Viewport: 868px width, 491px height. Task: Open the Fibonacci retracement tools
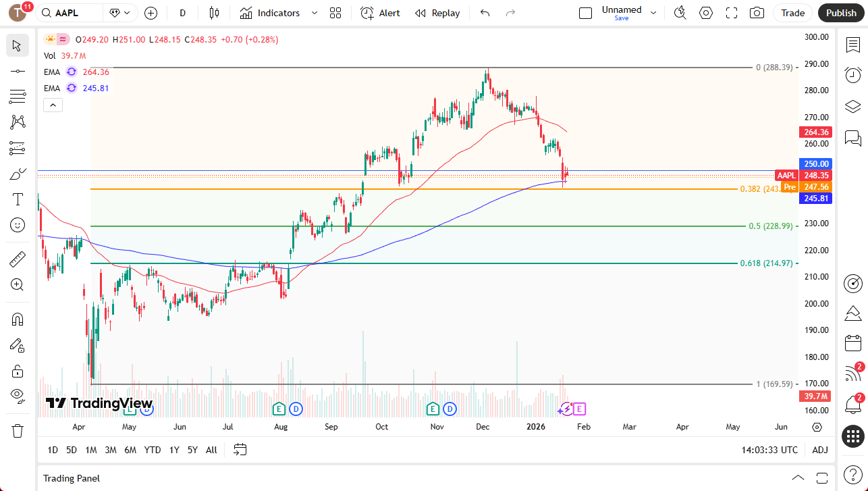tap(18, 97)
